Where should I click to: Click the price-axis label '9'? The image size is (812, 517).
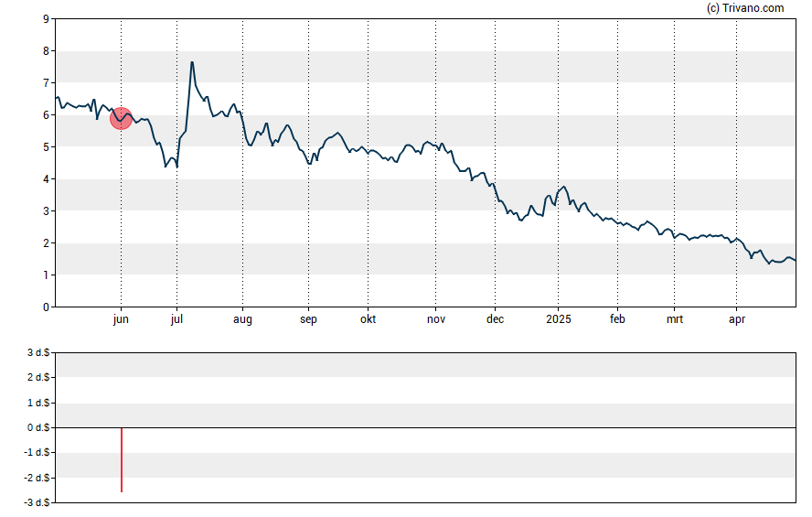(x=47, y=19)
